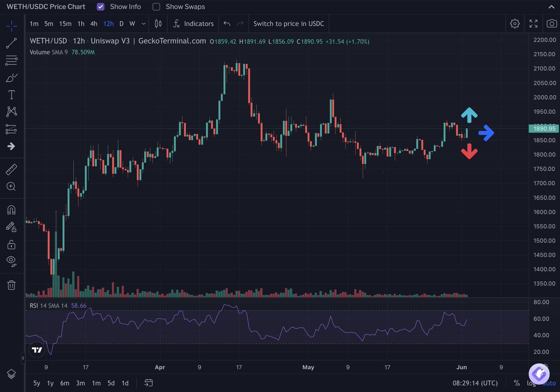This screenshot has width=560, height=392.
Task: Open the timeframe dropdown chevron
Action: coord(143,23)
